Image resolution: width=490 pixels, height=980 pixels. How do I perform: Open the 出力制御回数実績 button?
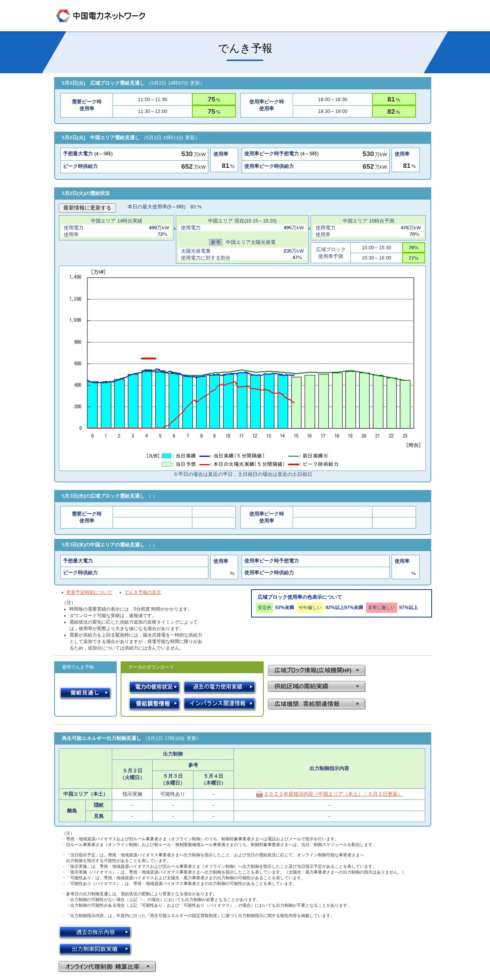coord(95,949)
